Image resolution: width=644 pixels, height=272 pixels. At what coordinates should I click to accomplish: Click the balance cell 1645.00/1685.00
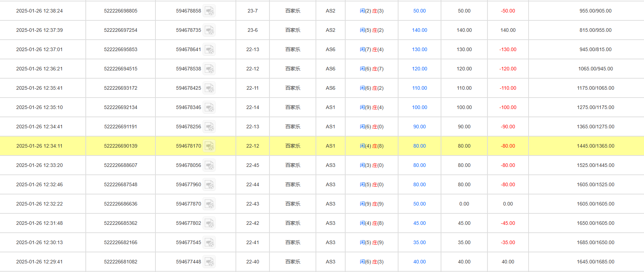pyautogui.click(x=595, y=262)
